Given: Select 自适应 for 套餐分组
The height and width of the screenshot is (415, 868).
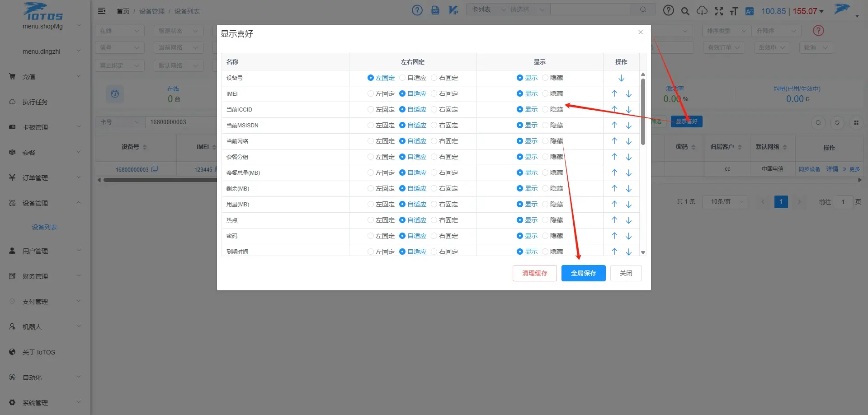Looking at the screenshot, I should coord(413,157).
